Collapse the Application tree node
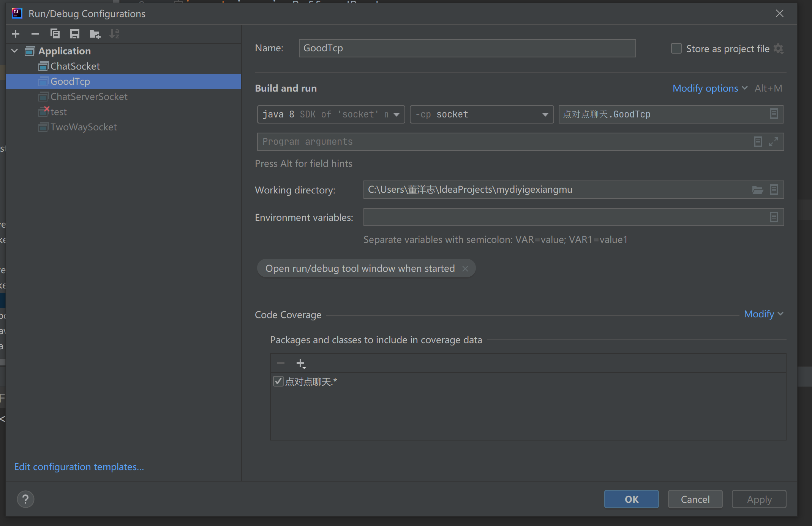This screenshot has width=812, height=526. tap(15, 51)
